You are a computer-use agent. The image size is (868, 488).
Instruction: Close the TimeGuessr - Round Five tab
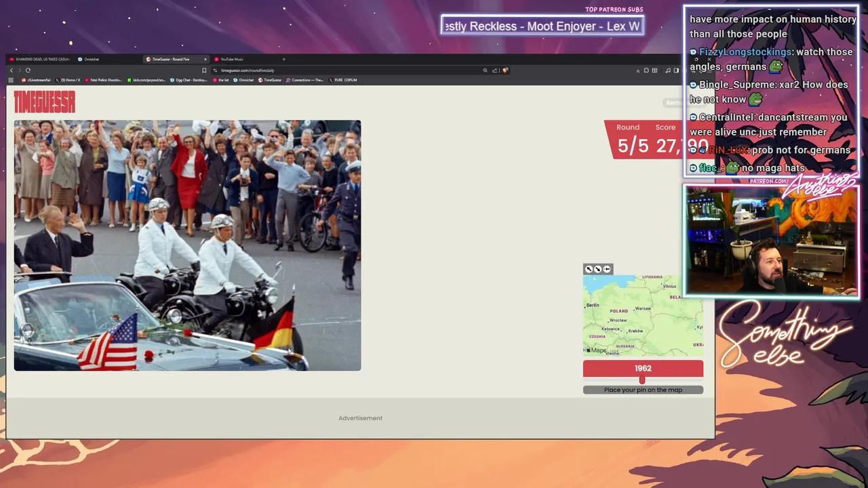pyautogui.click(x=205, y=59)
